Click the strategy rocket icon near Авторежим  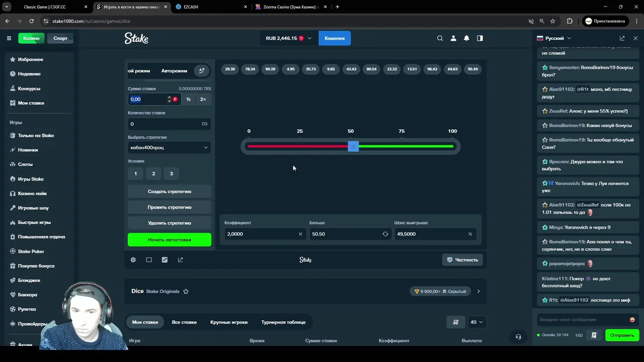(201, 71)
